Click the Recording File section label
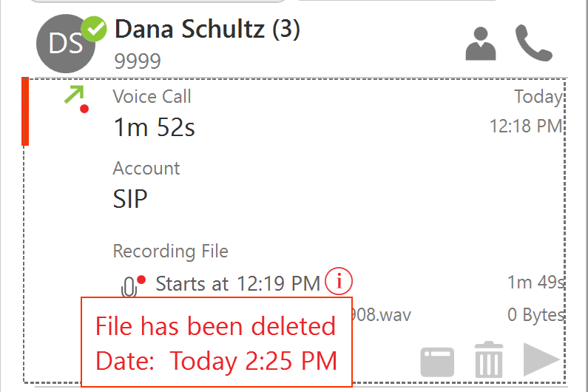 pos(171,251)
